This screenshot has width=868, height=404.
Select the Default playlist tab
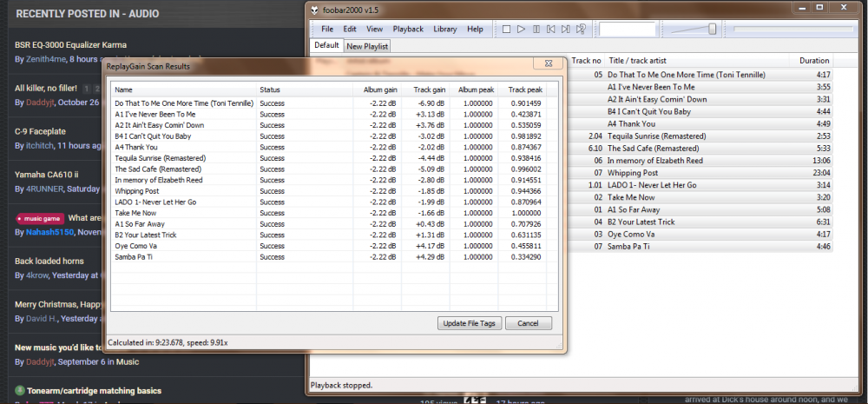click(x=326, y=45)
